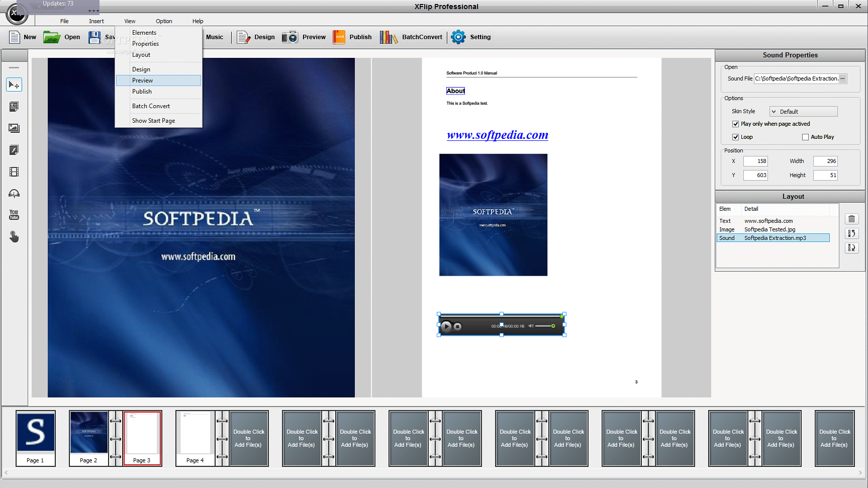Select the link insert tool in left sidebar

[14, 150]
